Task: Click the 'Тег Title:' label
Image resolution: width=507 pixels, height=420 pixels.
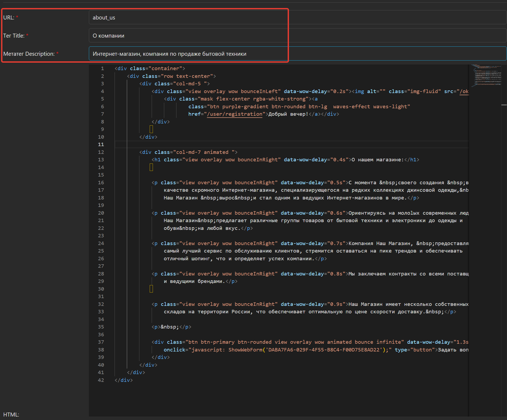Action: (14, 36)
